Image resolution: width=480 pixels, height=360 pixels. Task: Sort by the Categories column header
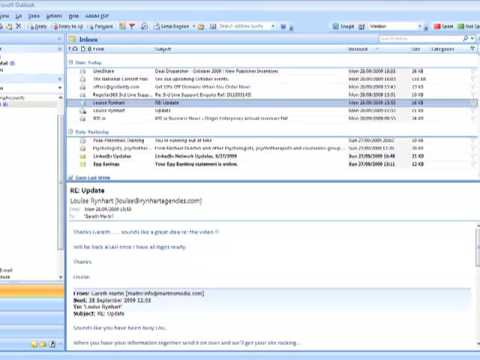(443, 49)
